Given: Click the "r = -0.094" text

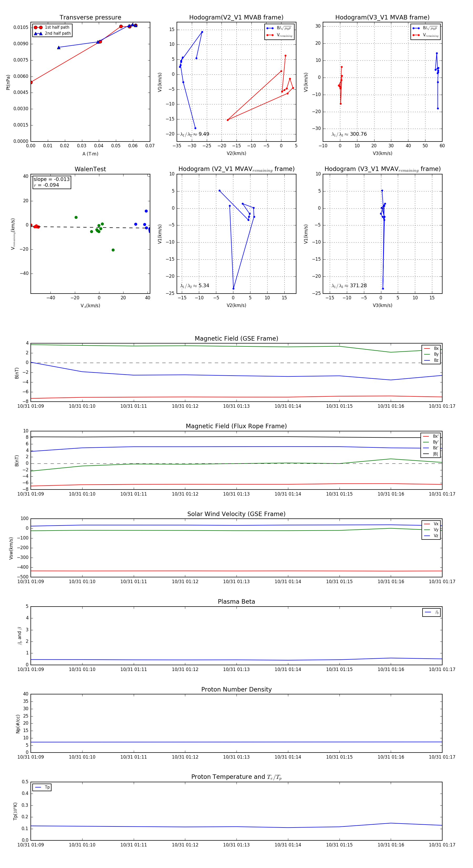Looking at the screenshot, I should [x=46, y=185].
